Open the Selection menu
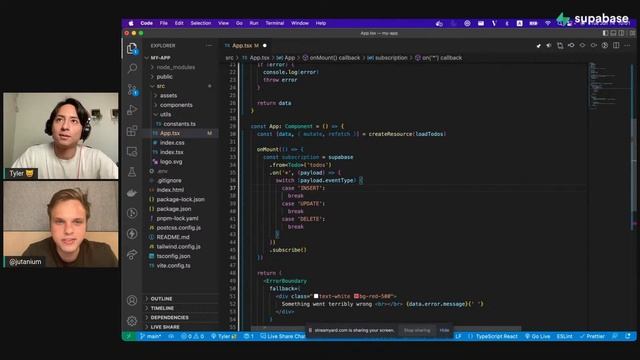This screenshot has width=640, height=360. 201,23
